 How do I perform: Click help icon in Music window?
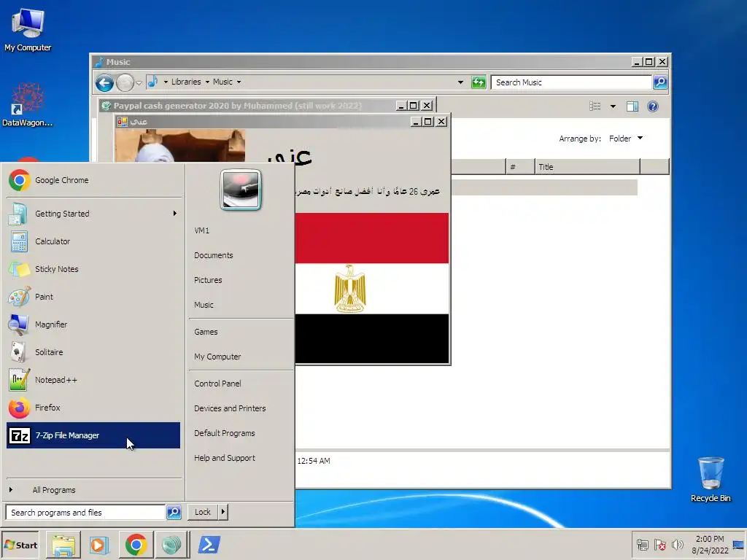coord(653,106)
